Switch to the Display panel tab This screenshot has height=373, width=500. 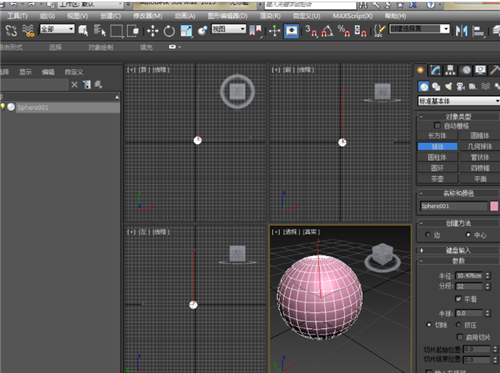point(480,70)
